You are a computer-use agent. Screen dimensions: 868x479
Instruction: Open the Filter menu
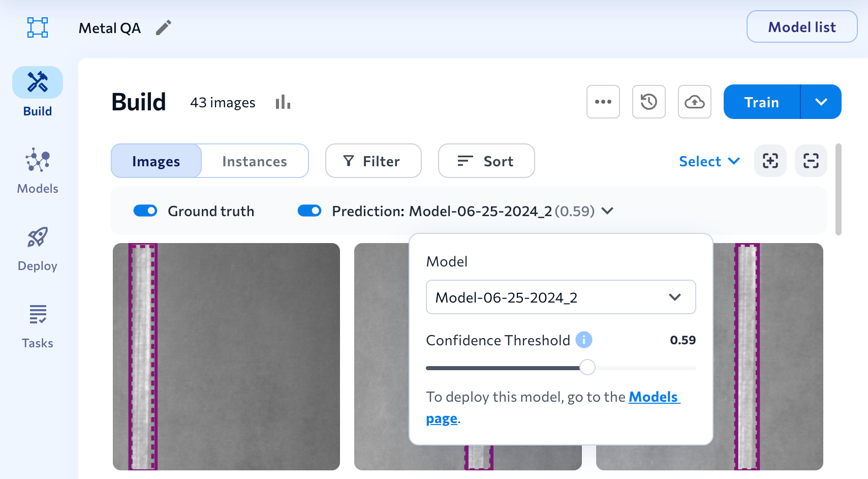[x=373, y=161]
